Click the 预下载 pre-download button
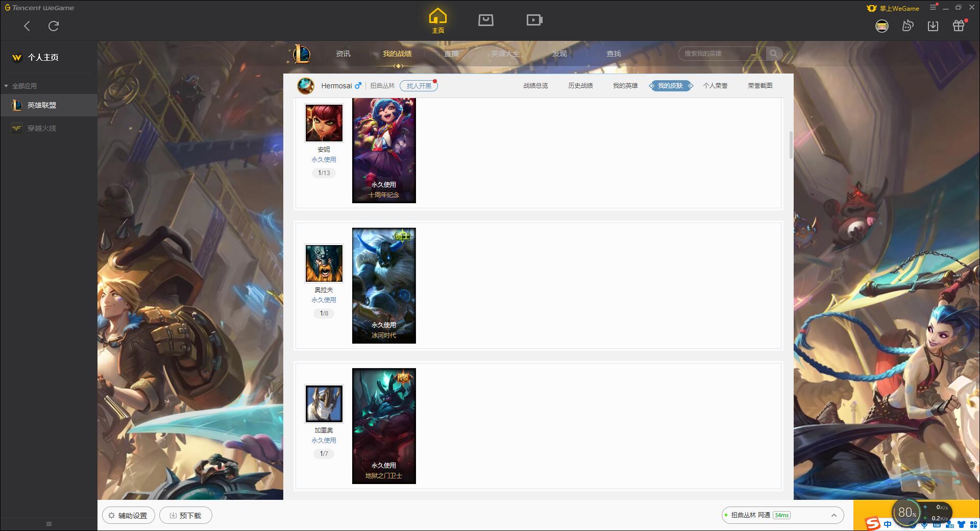The image size is (980, 531). pyautogui.click(x=186, y=516)
